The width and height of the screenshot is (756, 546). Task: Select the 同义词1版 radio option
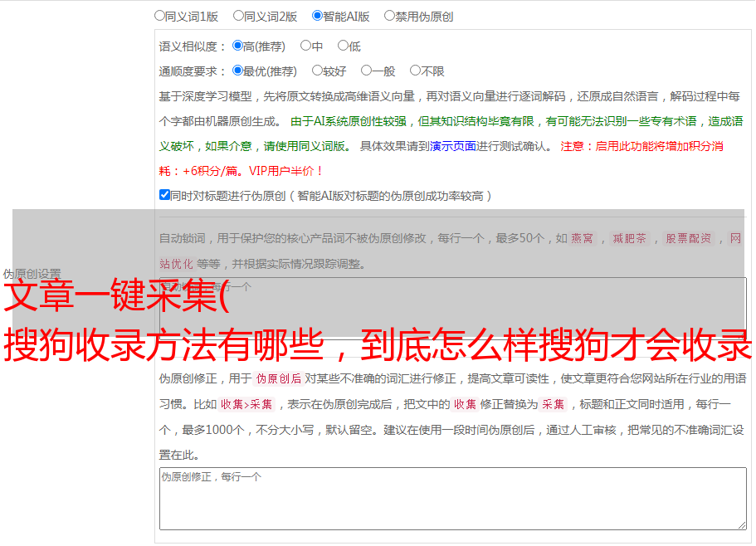pyautogui.click(x=159, y=16)
